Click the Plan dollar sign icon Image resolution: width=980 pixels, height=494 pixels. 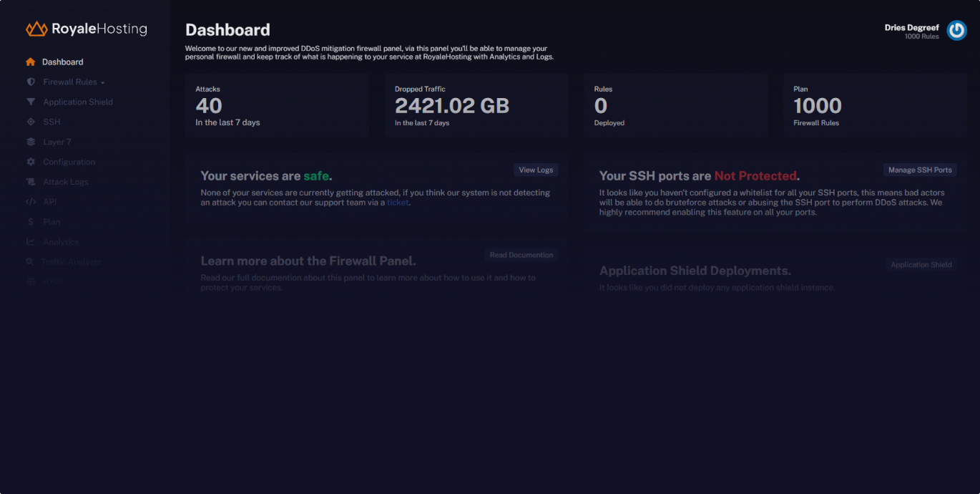(31, 223)
